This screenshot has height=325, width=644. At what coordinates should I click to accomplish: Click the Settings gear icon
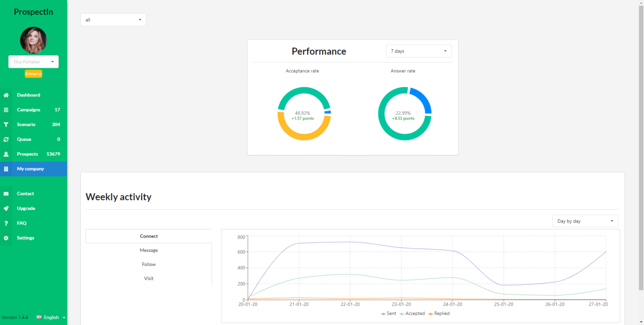pyautogui.click(x=6, y=238)
